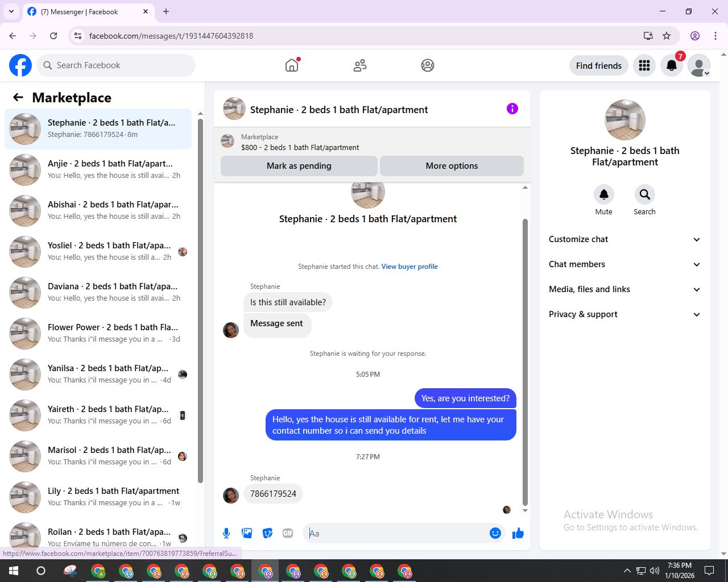The width and height of the screenshot is (728, 582).
Task: Open Yaireth conversation in the chat list
Action: tap(98, 415)
